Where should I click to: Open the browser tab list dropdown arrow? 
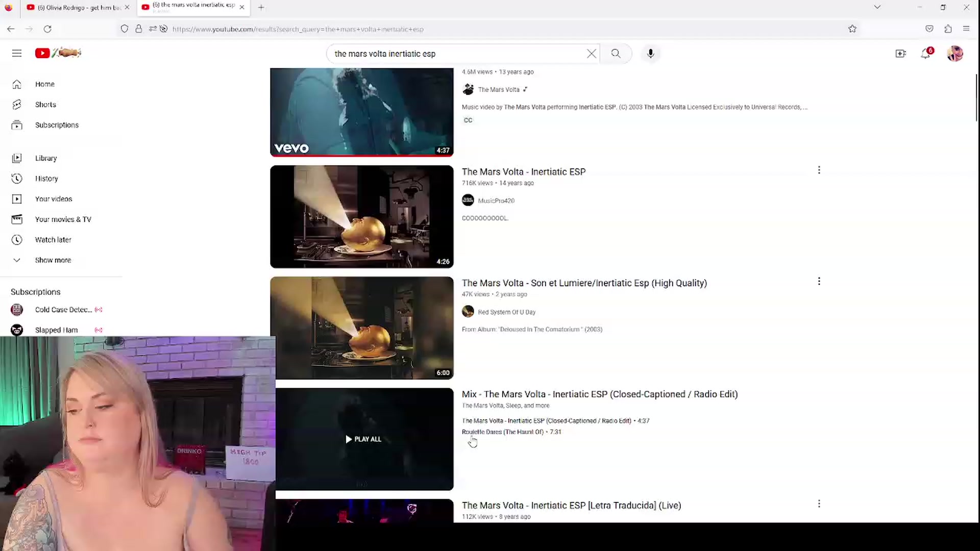tap(877, 7)
